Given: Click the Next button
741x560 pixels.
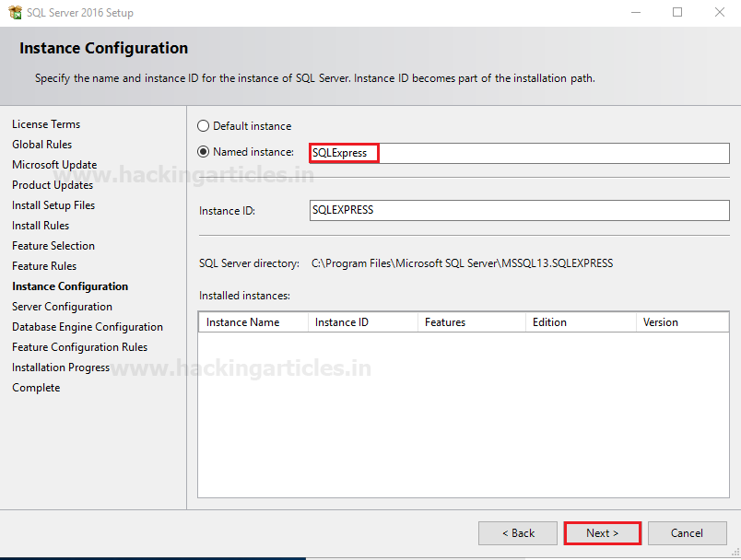Looking at the screenshot, I should tap(603, 533).
